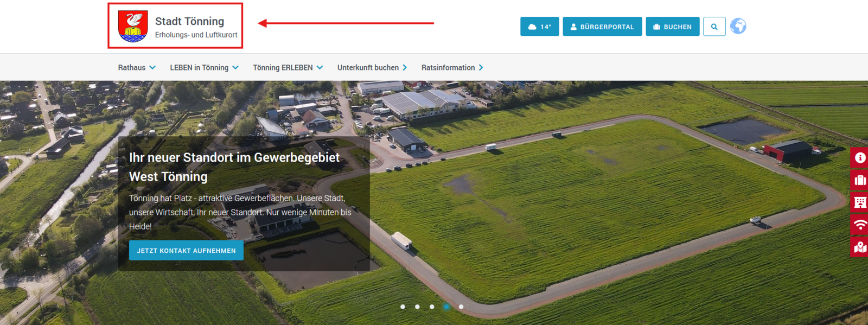Click the globe language icon
Image resolution: width=868 pixels, height=325 pixels.
738,26
